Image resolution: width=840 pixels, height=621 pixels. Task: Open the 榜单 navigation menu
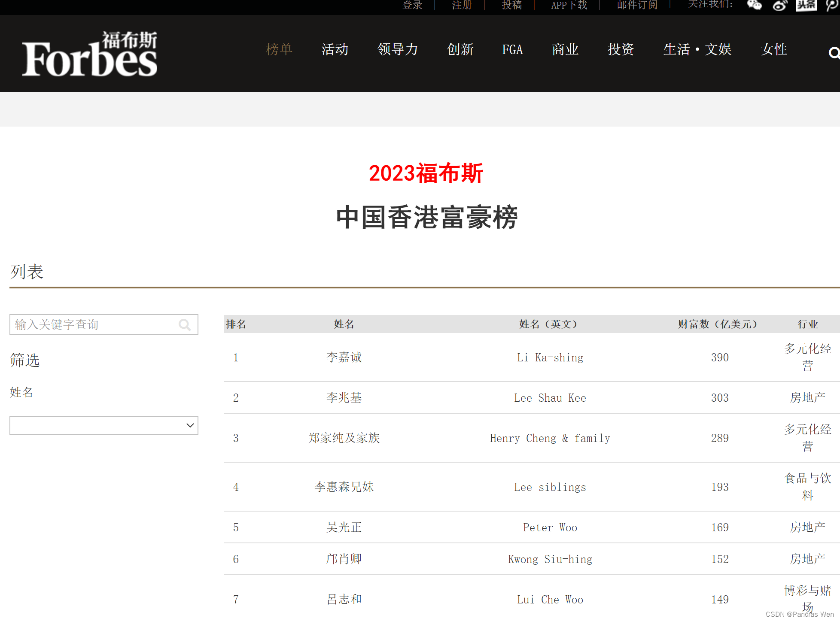click(x=279, y=49)
